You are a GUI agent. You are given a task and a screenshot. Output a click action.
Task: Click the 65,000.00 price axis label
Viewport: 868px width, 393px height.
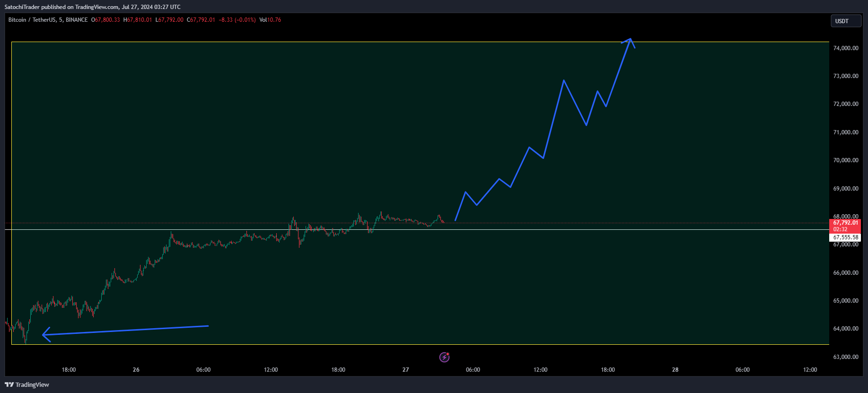(846, 301)
